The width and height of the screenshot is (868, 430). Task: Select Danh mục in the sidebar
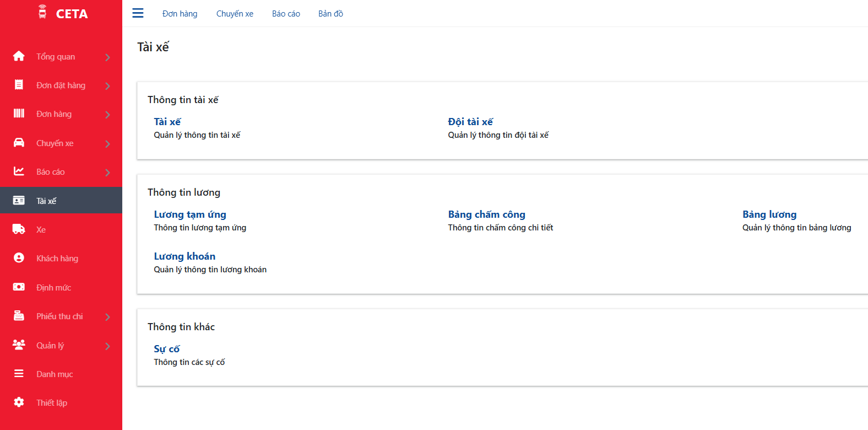point(55,374)
